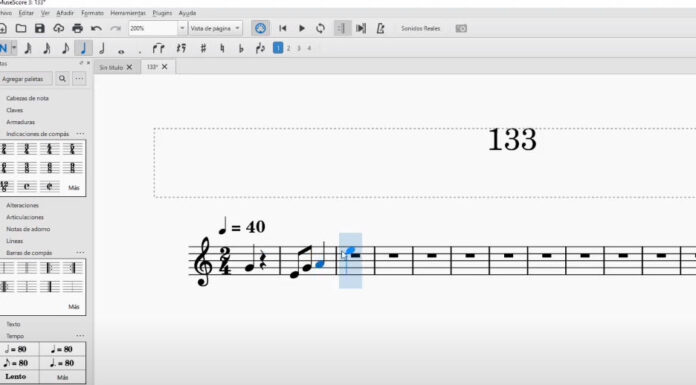
Task: Select the common time C cell
Action: (x=27, y=187)
